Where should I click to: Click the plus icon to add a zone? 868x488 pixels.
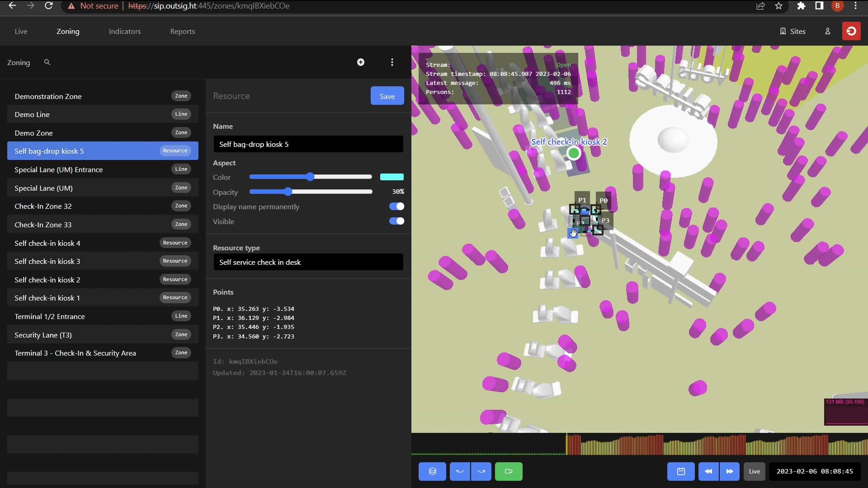pos(361,62)
